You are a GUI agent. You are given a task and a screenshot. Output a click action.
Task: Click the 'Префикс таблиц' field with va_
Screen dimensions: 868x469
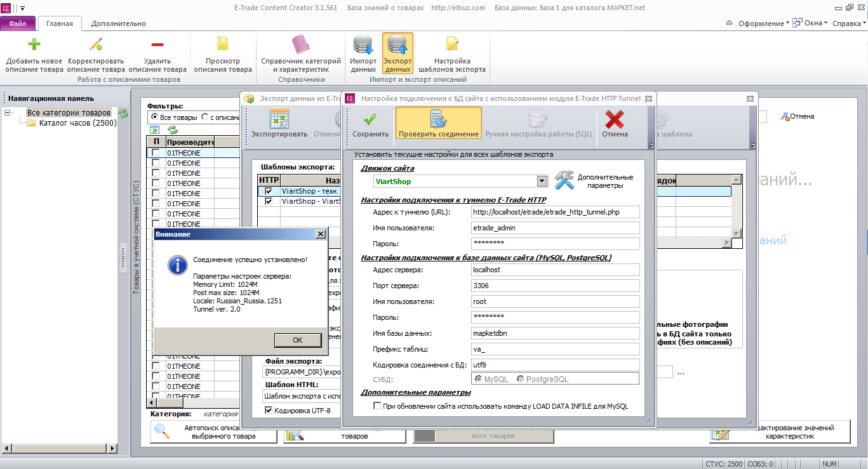pyautogui.click(x=556, y=349)
